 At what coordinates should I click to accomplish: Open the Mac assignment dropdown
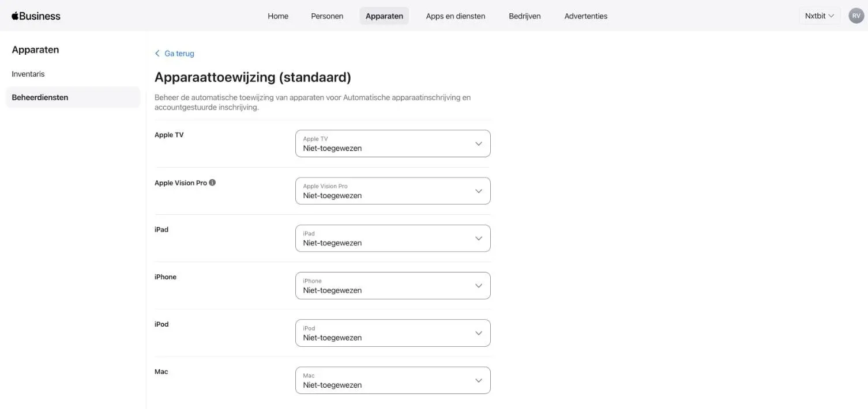(393, 380)
